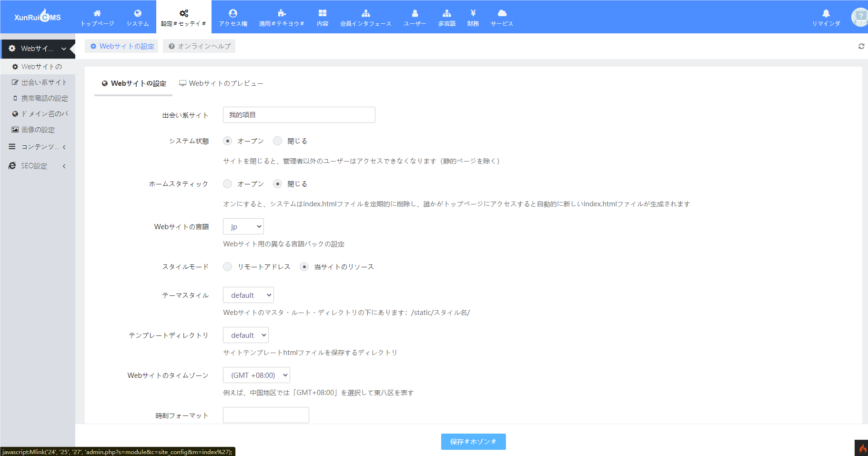The image size is (868, 456).
Task: Open 多言語 sitemap icon in top nav
Action: click(447, 13)
